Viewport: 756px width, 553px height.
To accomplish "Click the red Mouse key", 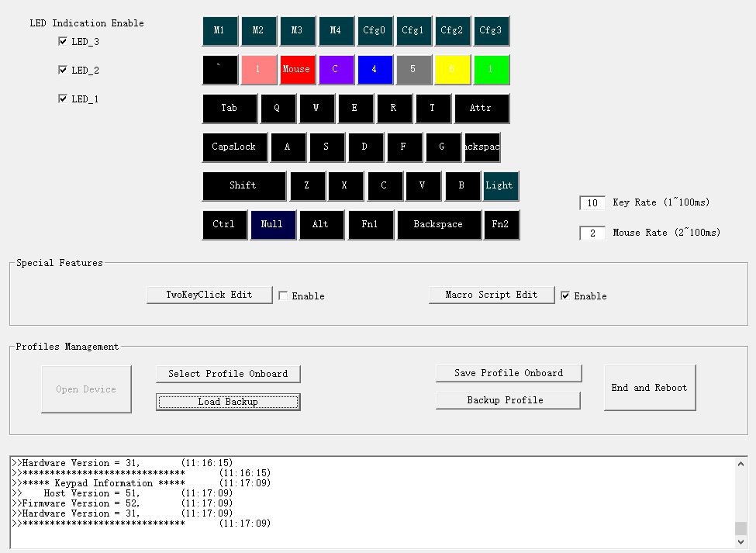I will (x=298, y=70).
